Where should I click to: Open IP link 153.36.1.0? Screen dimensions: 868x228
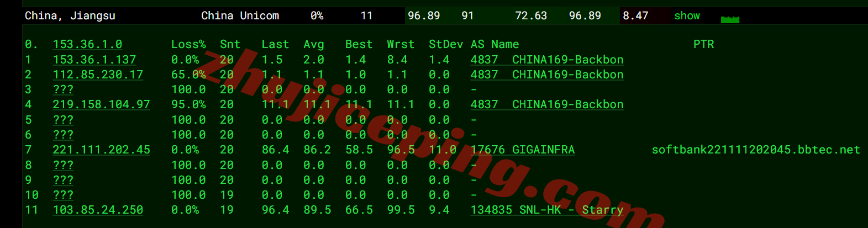(87, 44)
